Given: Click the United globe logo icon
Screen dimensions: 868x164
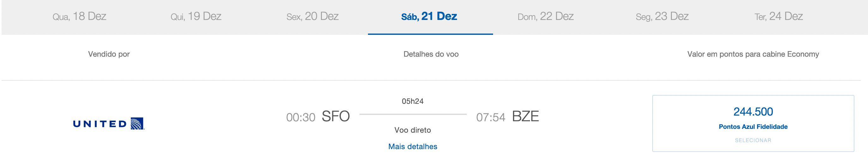Looking at the screenshot, I should pos(137,123).
